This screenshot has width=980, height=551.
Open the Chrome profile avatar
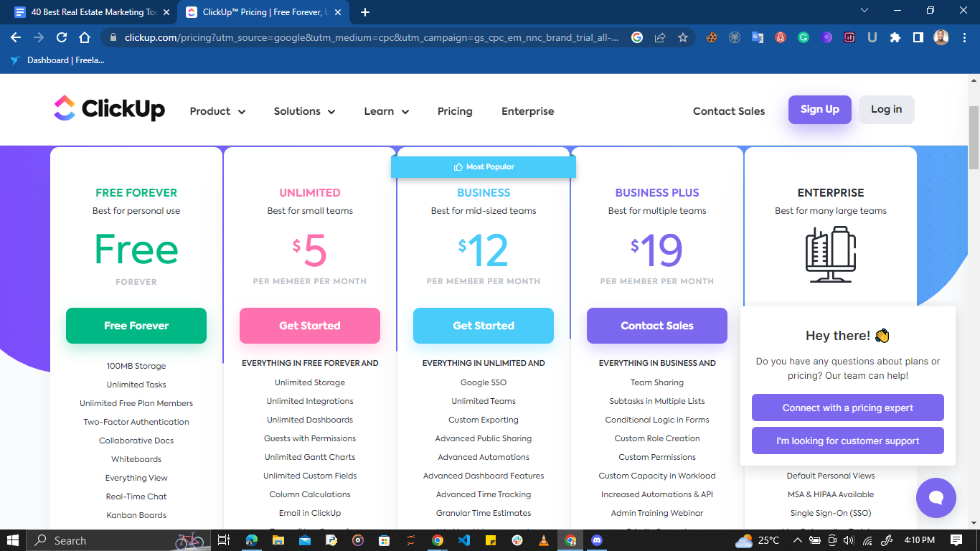click(x=941, y=38)
